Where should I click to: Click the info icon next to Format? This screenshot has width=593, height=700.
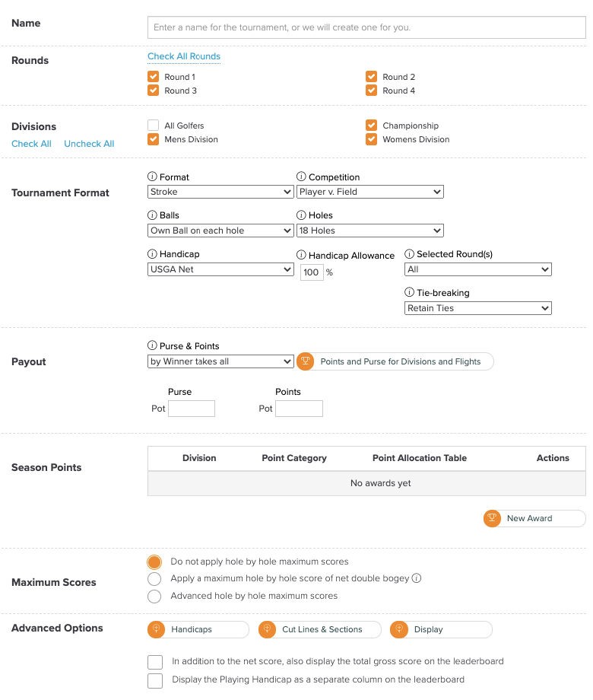point(151,177)
